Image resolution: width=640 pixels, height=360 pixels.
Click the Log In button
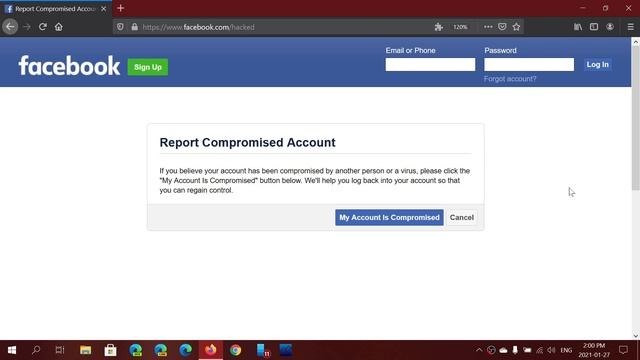point(598,64)
